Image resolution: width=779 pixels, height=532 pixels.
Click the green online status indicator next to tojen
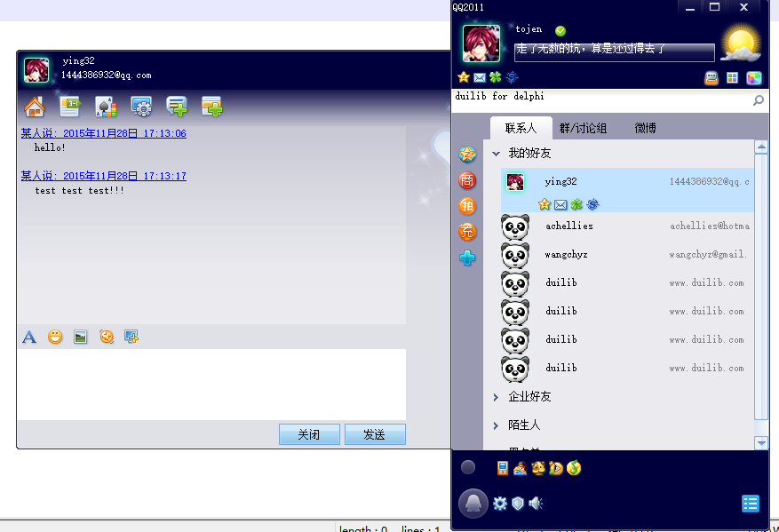click(x=560, y=31)
